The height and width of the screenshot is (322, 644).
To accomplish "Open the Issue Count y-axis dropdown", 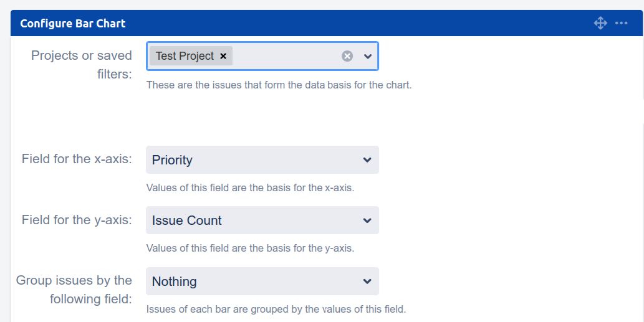I will pos(249,220).
